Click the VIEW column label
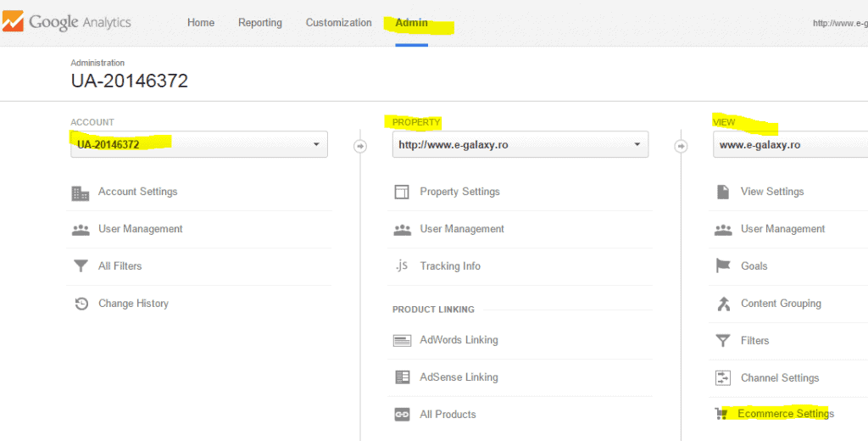The image size is (868, 441). pyautogui.click(x=724, y=122)
